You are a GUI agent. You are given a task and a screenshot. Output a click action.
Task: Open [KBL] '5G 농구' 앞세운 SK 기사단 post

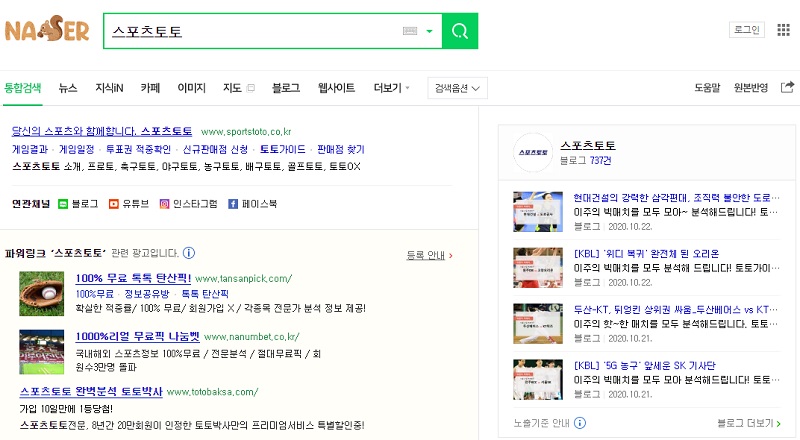(x=644, y=365)
